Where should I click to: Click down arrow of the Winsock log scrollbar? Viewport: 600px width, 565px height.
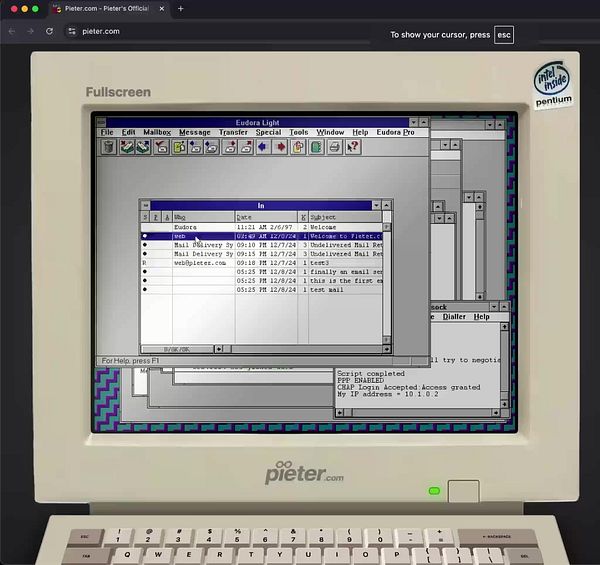pos(504,404)
